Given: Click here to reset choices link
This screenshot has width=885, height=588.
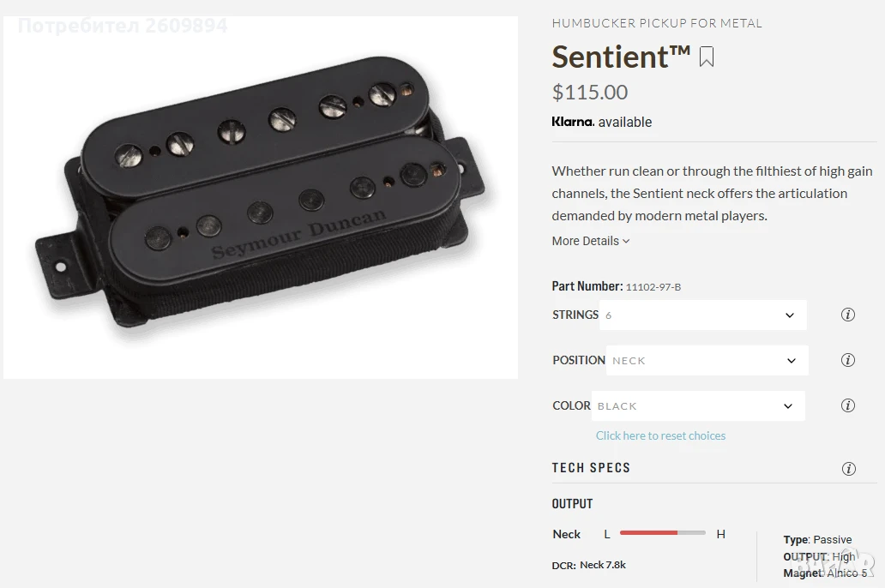Looking at the screenshot, I should pos(660,435).
